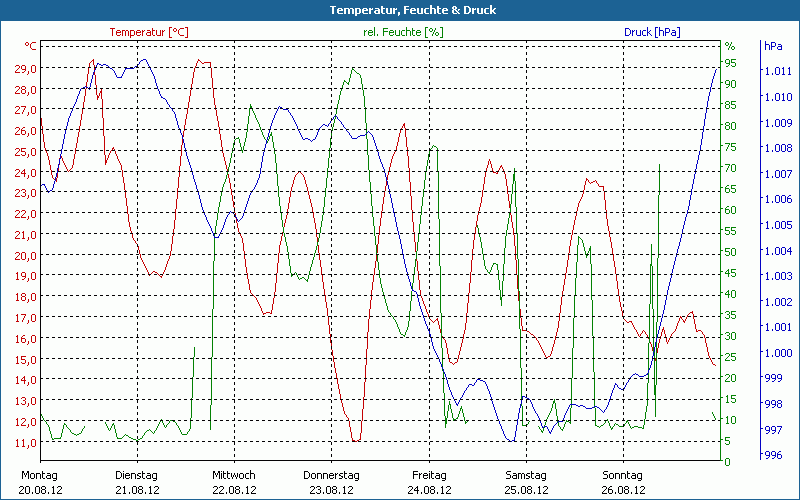The width and height of the screenshot is (800, 500).
Task: Click the '996' pressure axis value
Action: pos(773,455)
